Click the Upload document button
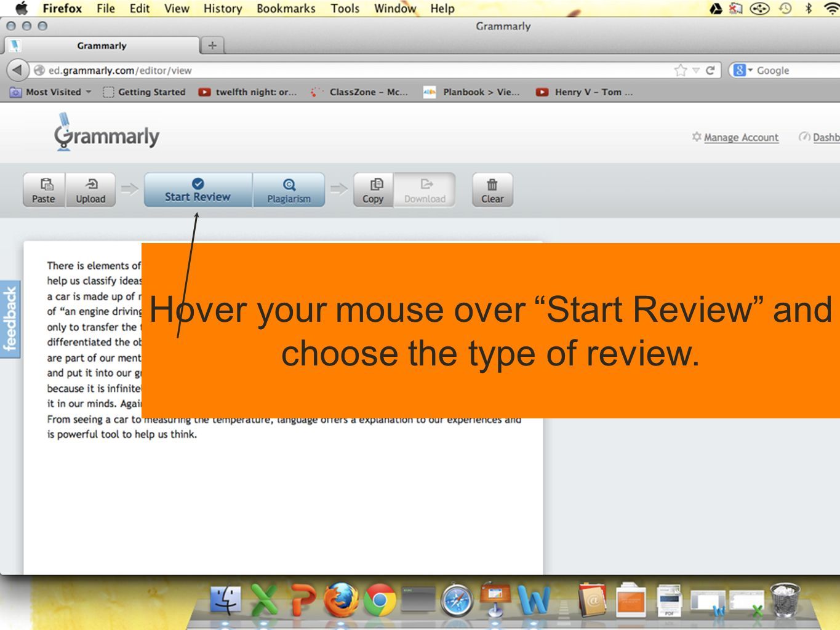The width and height of the screenshot is (840, 630). 90,190
